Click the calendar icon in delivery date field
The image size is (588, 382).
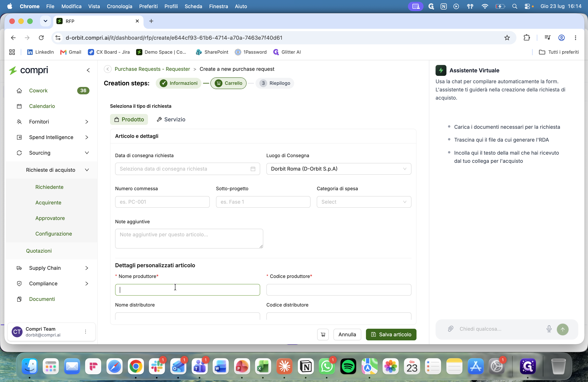click(253, 169)
